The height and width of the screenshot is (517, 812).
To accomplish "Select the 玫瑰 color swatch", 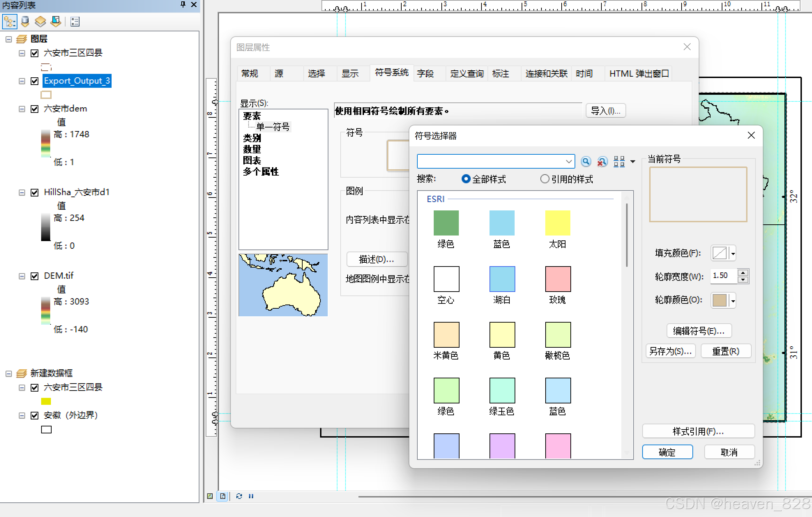I will 558,279.
